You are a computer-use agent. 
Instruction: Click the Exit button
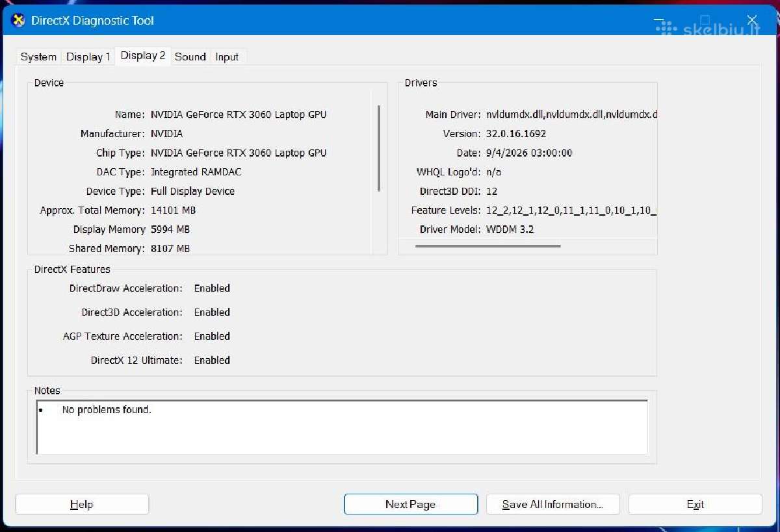[x=695, y=504]
